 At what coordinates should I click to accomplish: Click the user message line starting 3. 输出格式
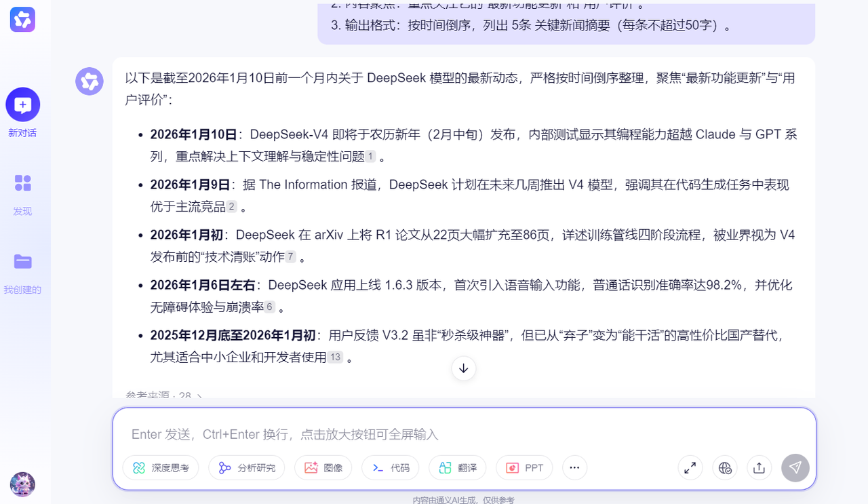[x=532, y=26]
